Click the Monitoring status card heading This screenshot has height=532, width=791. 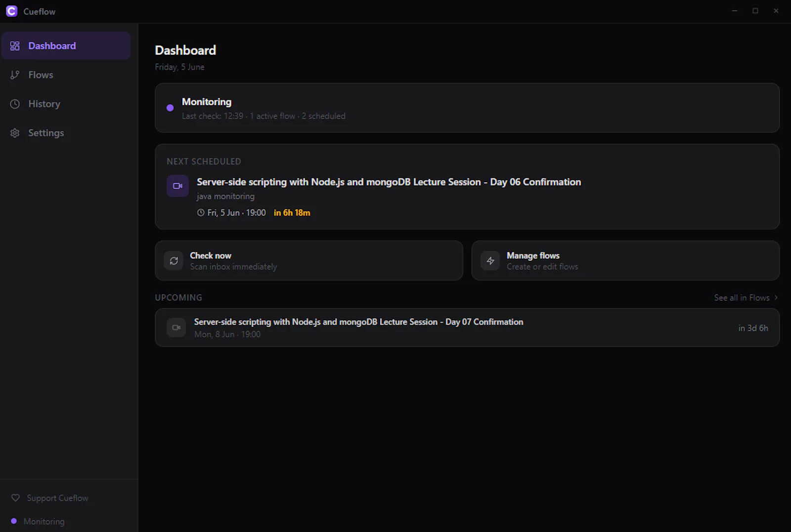[207, 102]
